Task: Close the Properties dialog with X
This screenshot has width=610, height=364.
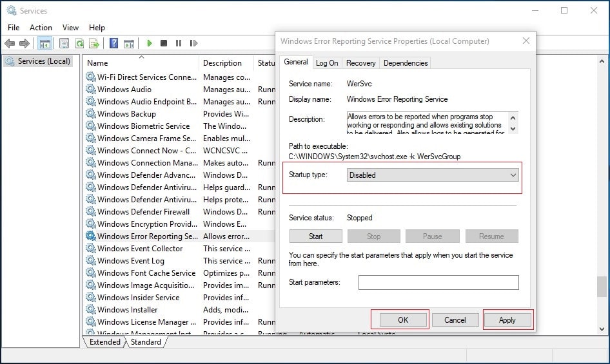Action: tap(526, 41)
